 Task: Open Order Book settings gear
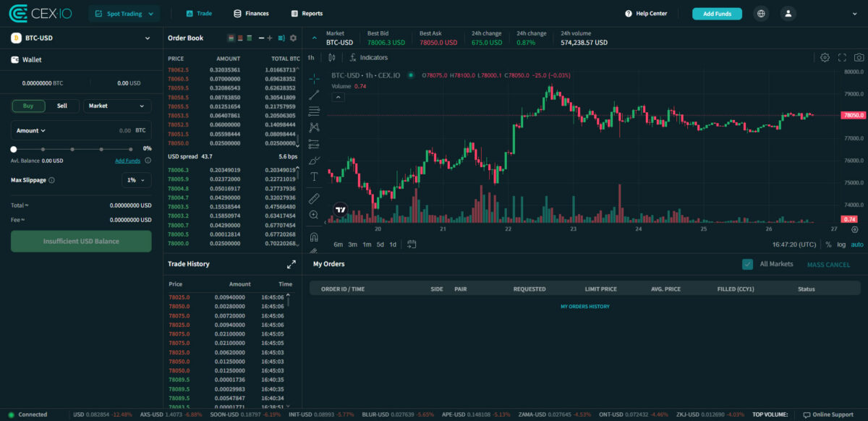click(293, 38)
